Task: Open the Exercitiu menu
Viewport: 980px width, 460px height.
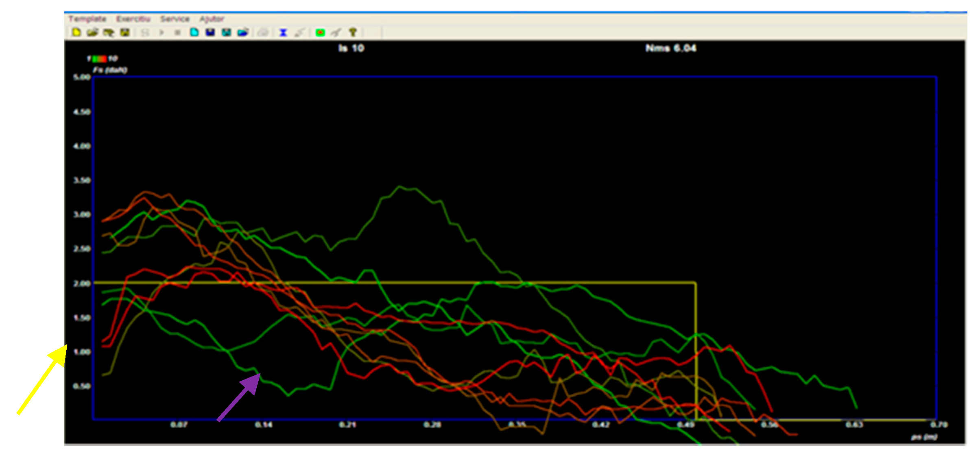Action: click(133, 19)
